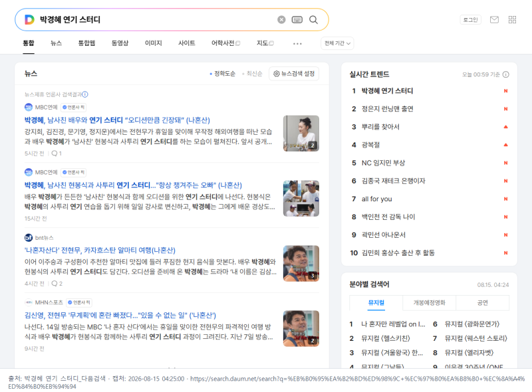Open article '김신영, 전현무 무계획에 혼란 빠졌다'
The width and height of the screenshot is (532, 392).
click(x=120, y=316)
